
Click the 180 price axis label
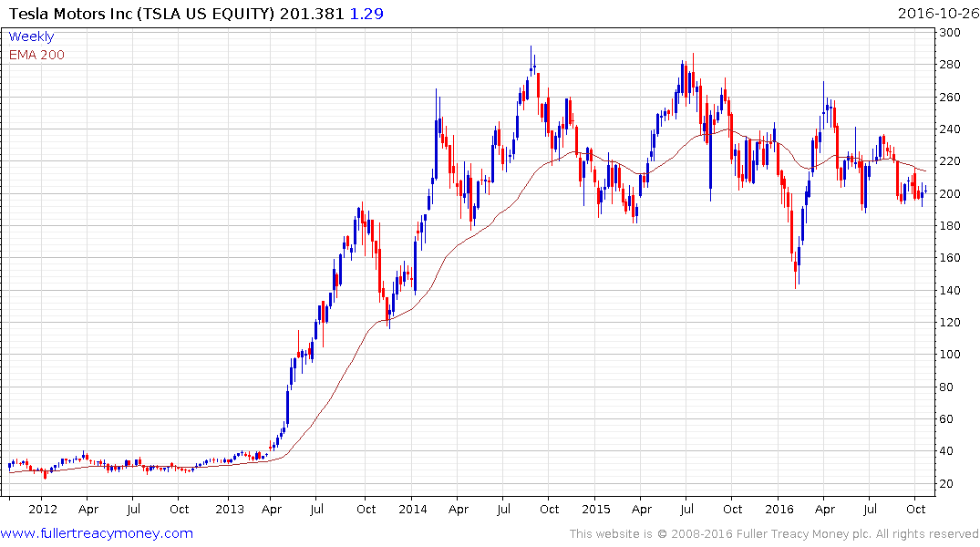950,226
